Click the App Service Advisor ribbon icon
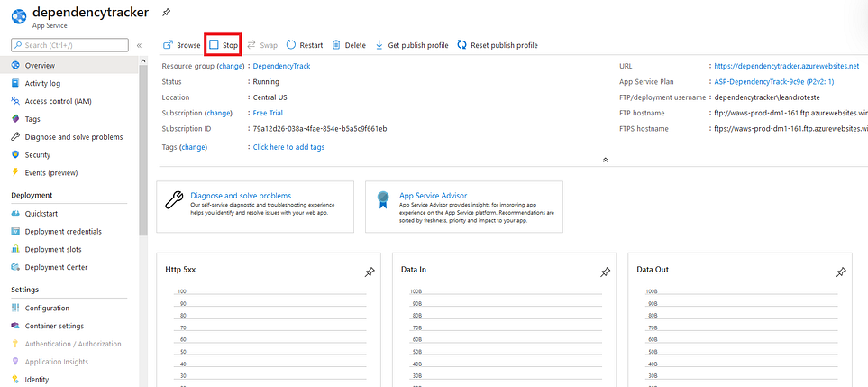The width and height of the screenshot is (868, 387). [382, 199]
